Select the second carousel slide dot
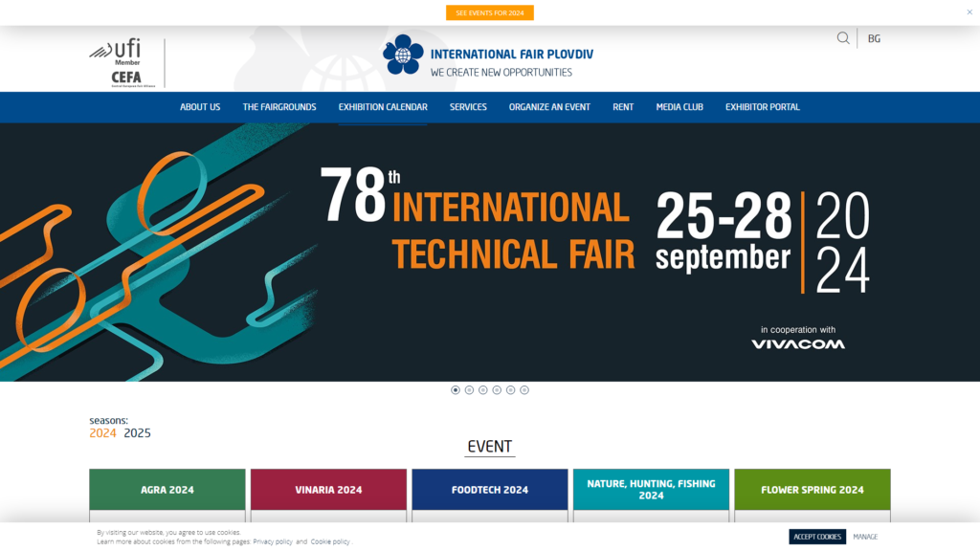The width and height of the screenshot is (980, 551). pos(469,390)
